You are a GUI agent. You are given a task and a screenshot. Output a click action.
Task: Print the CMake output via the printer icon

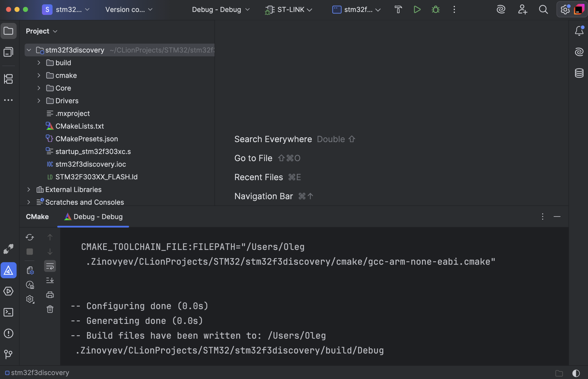coord(50,295)
